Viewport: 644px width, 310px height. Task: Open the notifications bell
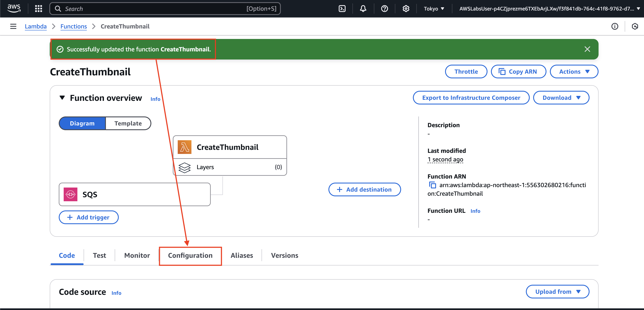point(363,9)
